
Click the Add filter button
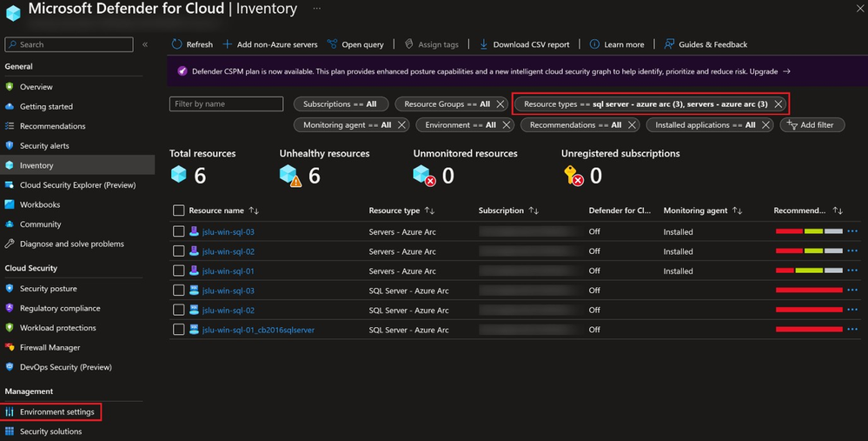click(812, 125)
